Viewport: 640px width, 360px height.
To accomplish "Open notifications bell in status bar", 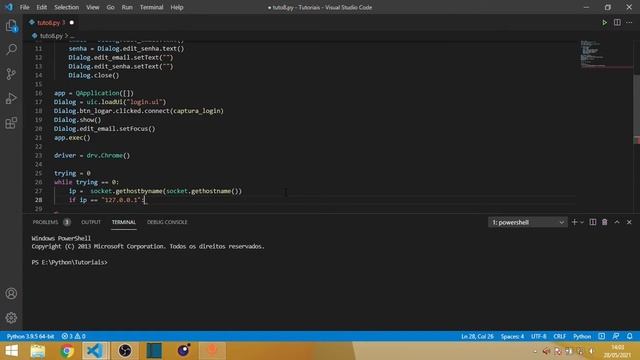I will point(630,336).
